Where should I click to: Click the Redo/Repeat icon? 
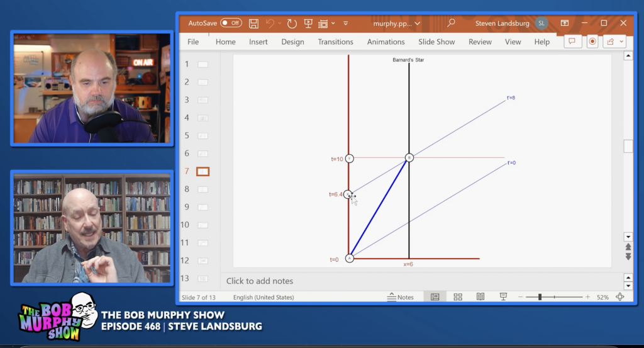tap(292, 23)
